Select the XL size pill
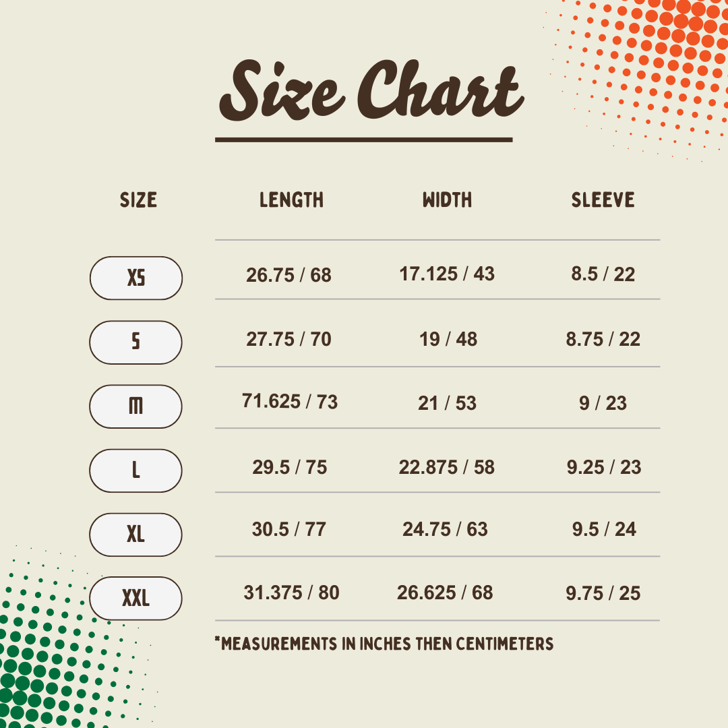The image size is (728, 728). pos(136,534)
